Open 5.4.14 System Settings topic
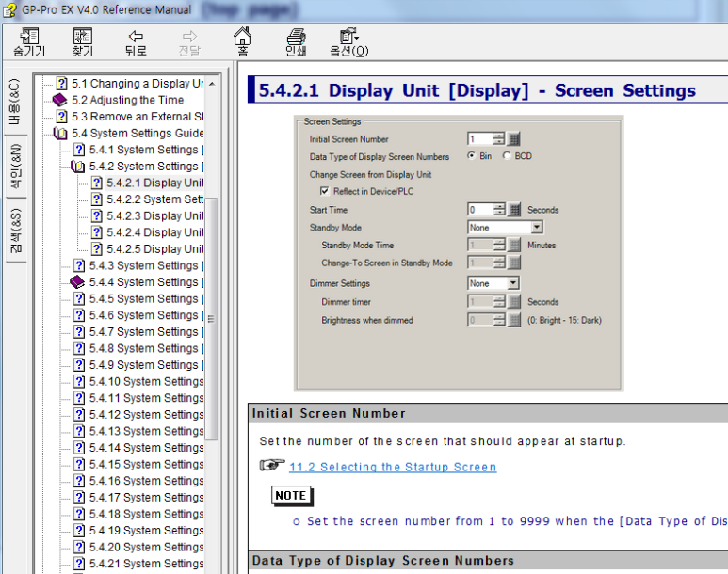This screenshot has height=574, width=728. [x=146, y=448]
